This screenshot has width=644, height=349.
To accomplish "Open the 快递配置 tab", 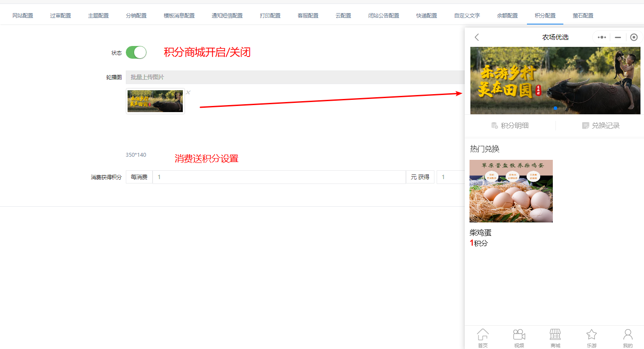I will point(427,16).
